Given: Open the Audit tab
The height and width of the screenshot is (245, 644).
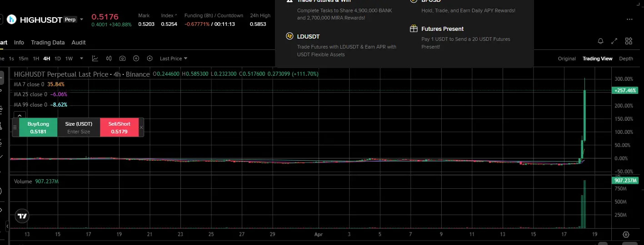Looking at the screenshot, I should [79, 42].
